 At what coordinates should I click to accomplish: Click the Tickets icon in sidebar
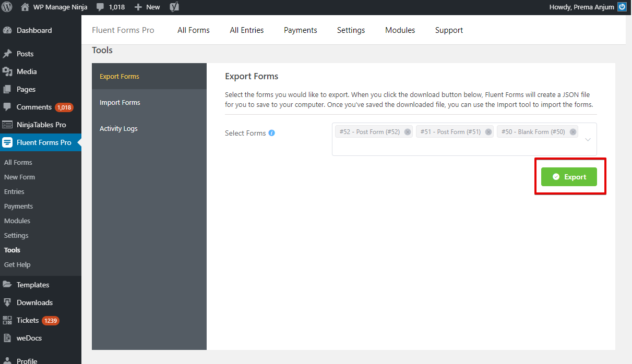click(x=7, y=320)
